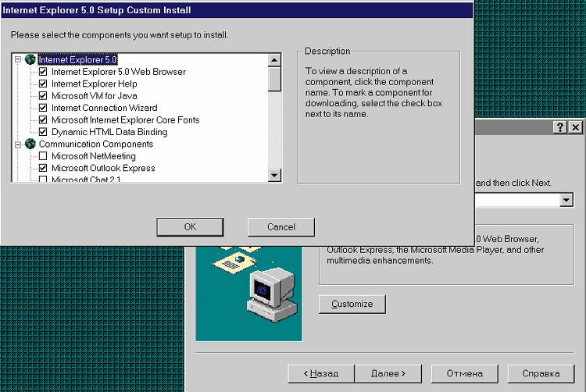Uncheck Microsoft Outlook Express

pos(43,168)
